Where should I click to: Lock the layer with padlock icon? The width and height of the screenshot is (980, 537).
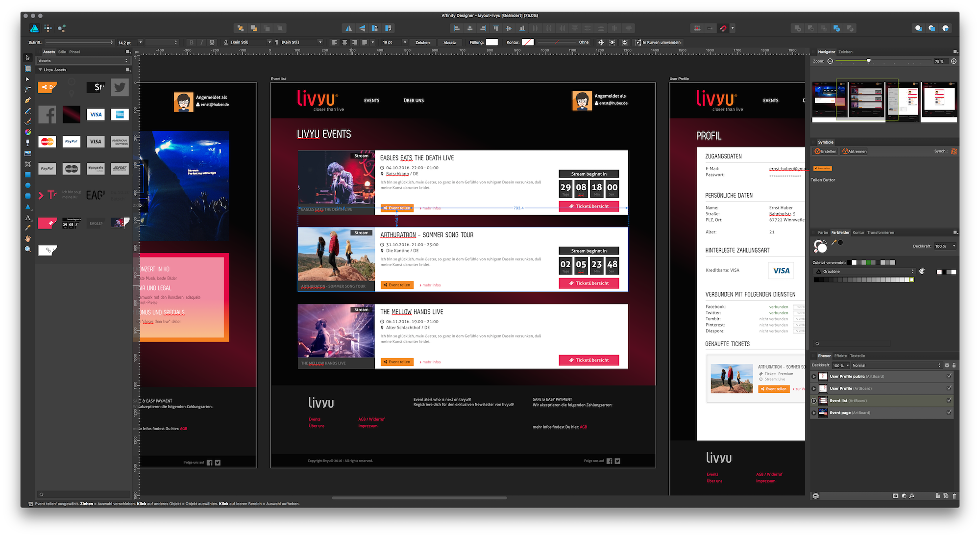pos(954,365)
